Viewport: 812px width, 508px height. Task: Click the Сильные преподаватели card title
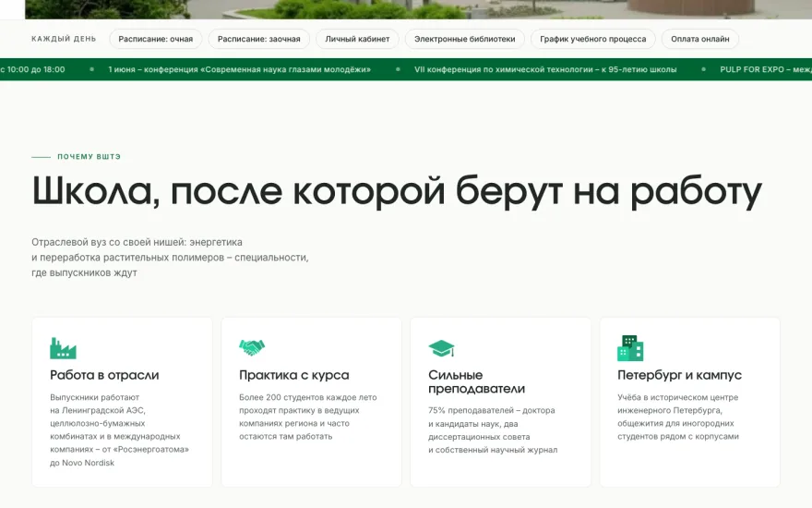point(476,381)
